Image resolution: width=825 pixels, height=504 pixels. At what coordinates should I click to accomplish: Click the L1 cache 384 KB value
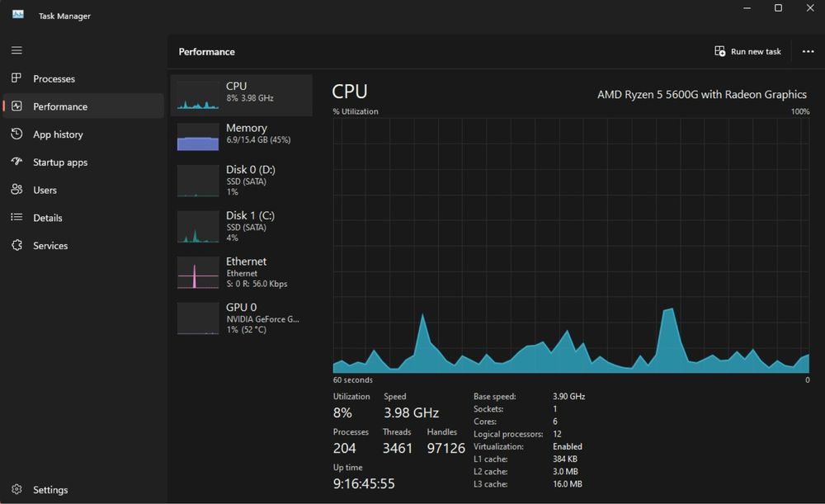point(565,459)
